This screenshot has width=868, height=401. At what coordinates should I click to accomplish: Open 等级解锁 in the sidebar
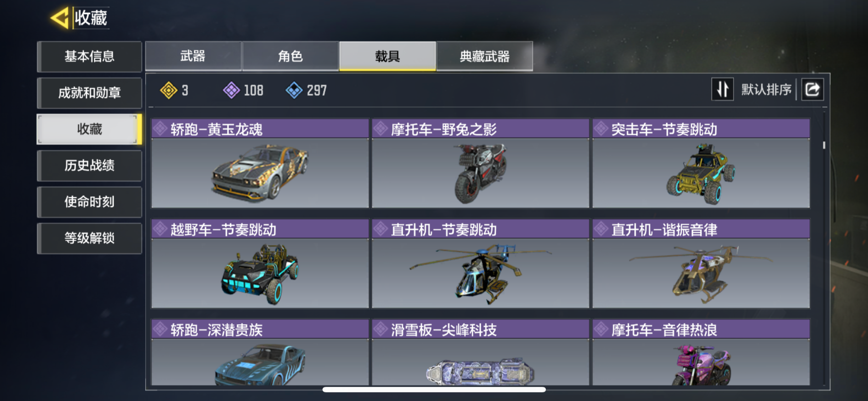coord(89,238)
